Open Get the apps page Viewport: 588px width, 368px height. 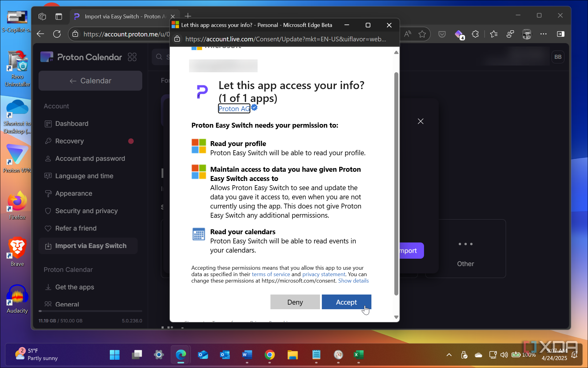[74, 287]
